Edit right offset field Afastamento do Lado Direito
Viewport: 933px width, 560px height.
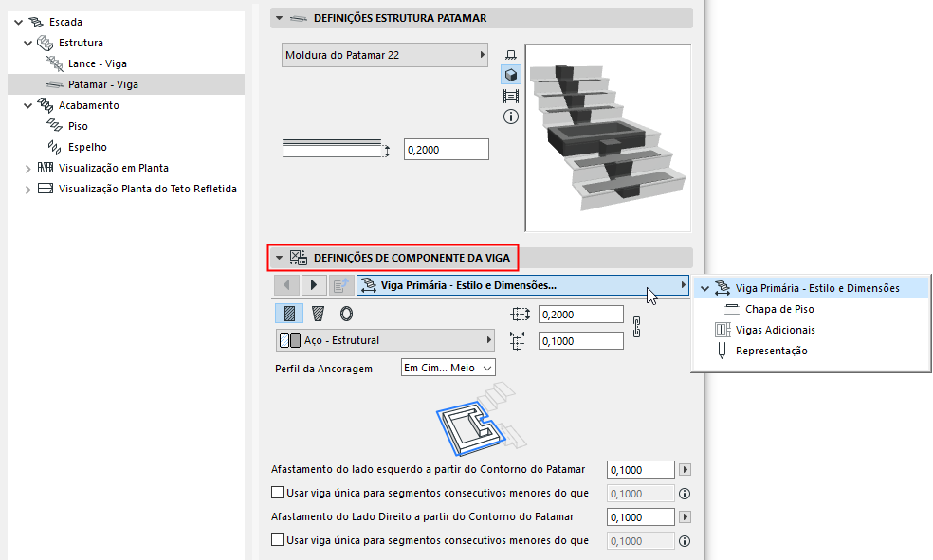click(x=641, y=517)
